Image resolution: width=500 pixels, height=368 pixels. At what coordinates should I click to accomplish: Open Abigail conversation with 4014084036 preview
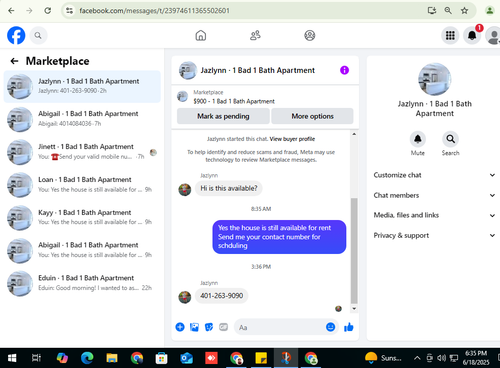(82, 119)
